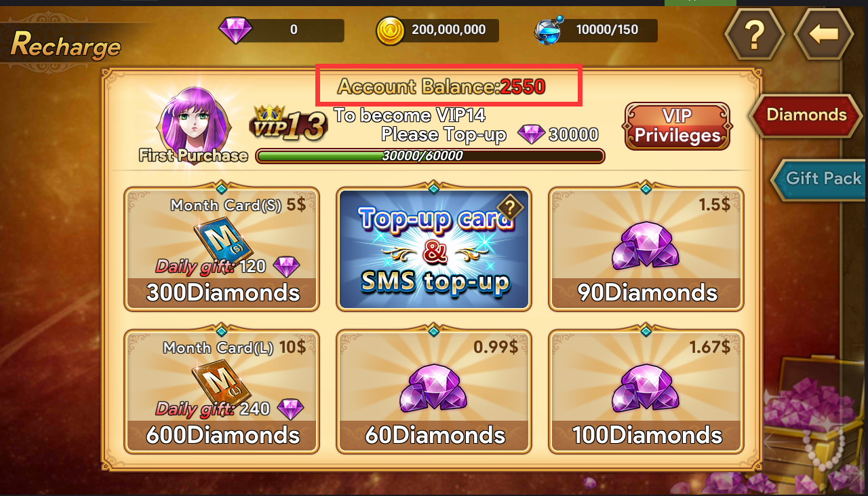Click the Account Balance 2550 text
The image size is (868, 496).
point(441,86)
